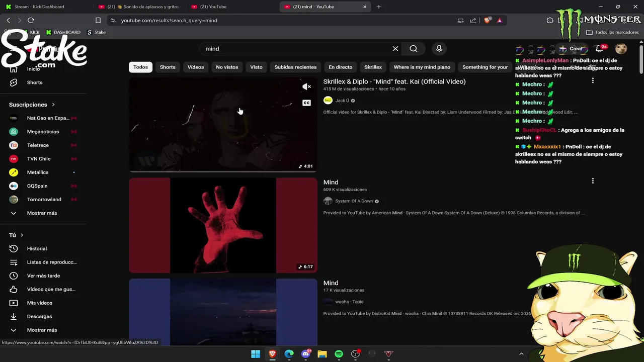
Task: Open the Brave Shields lion icon
Action: pos(487,21)
